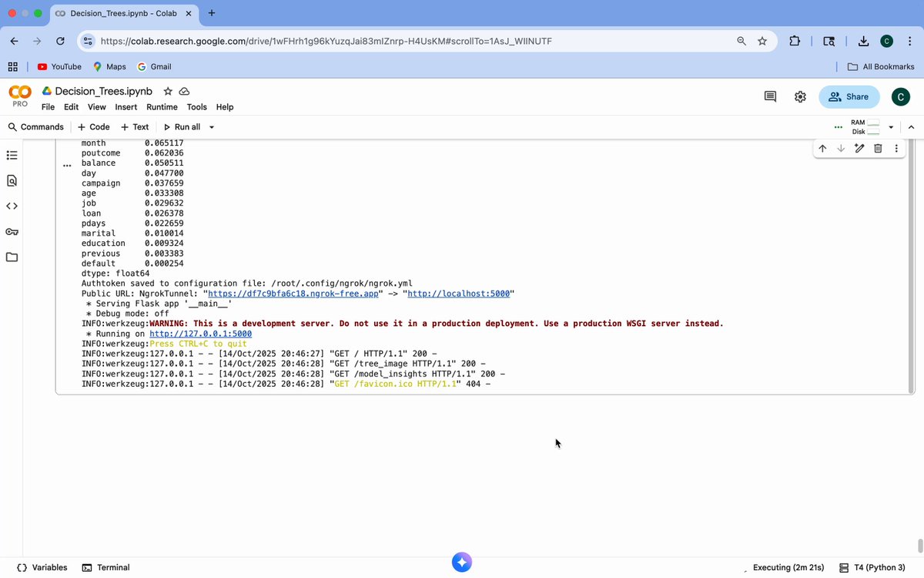
Task: Click the T4 (Python 3) runtime indicator
Action: pos(872,567)
